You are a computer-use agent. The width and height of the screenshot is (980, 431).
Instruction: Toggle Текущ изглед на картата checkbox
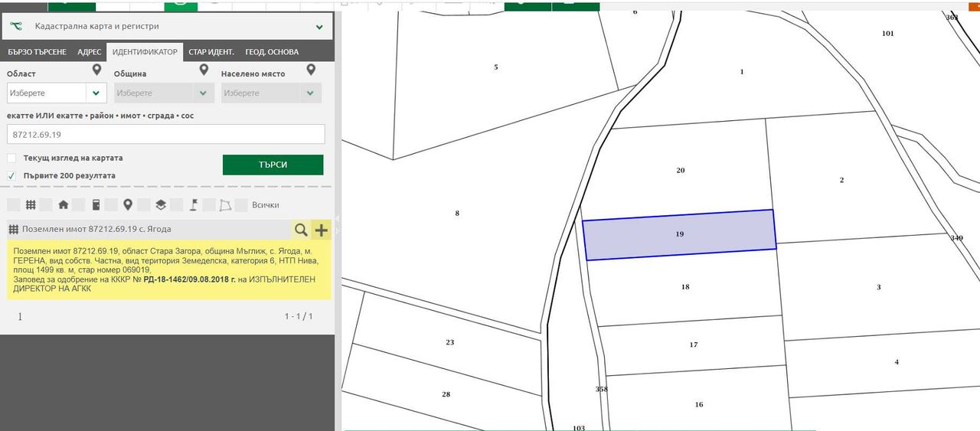11,158
